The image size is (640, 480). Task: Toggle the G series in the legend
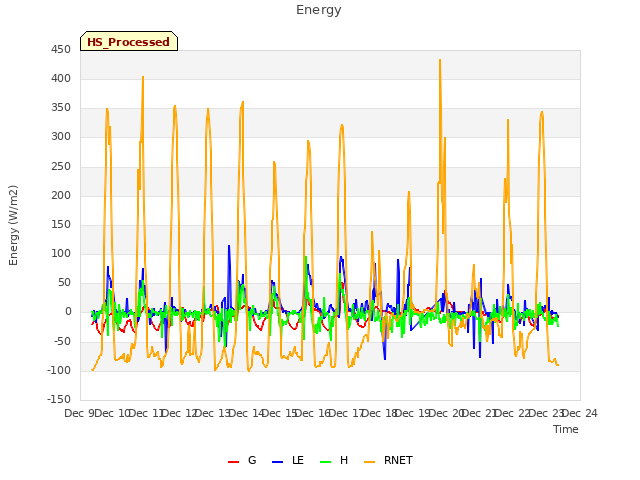242,460
